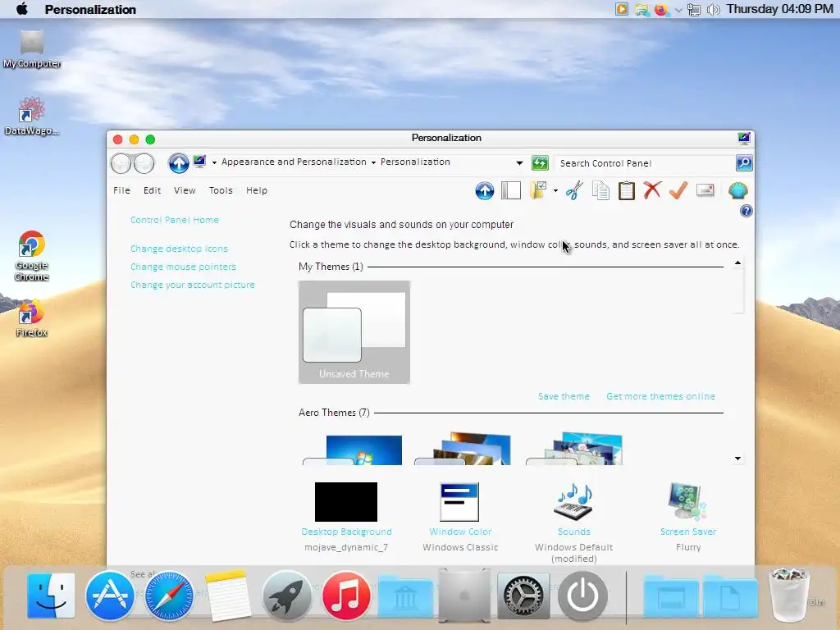Click the Copy documents icon
Screen dimensions: 840x630
point(600,190)
